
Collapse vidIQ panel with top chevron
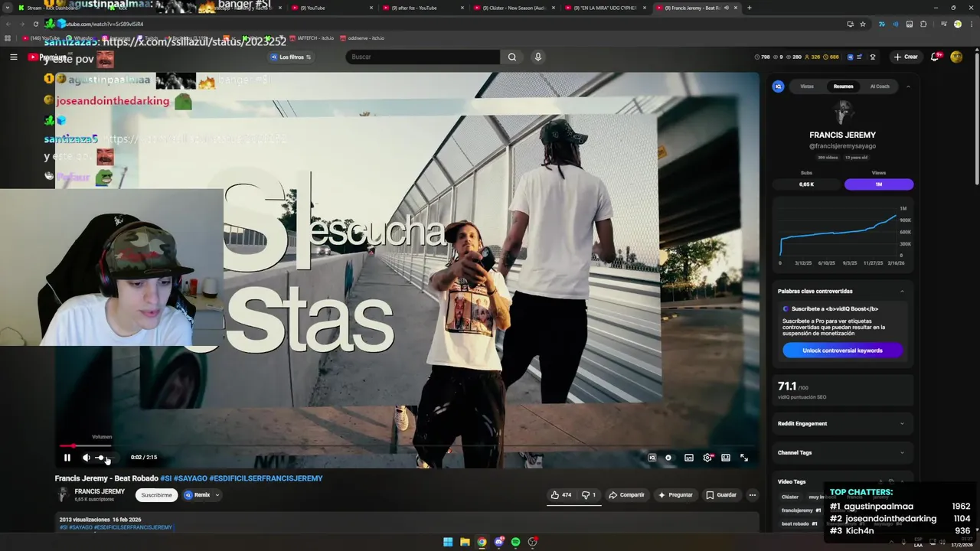click(908, 86)
